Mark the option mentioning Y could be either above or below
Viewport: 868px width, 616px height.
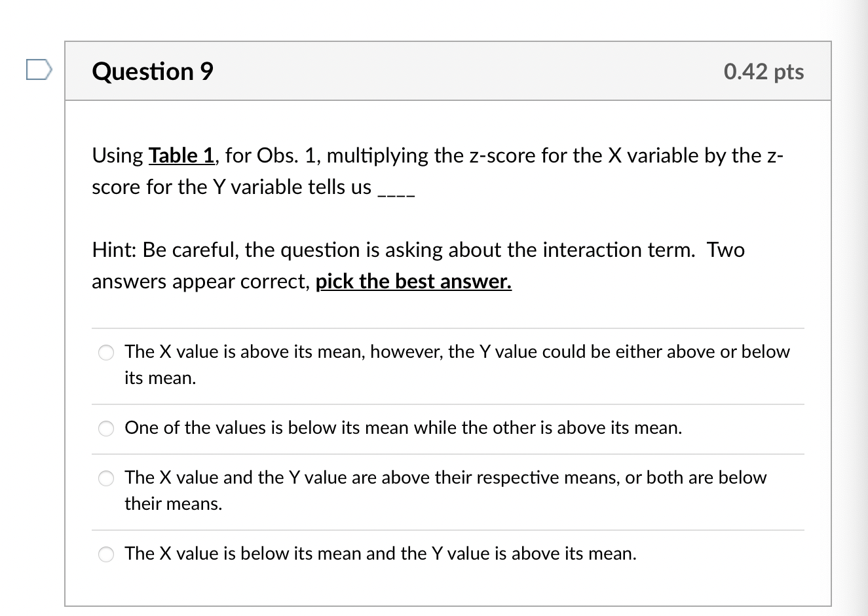[x=105, y=352]
